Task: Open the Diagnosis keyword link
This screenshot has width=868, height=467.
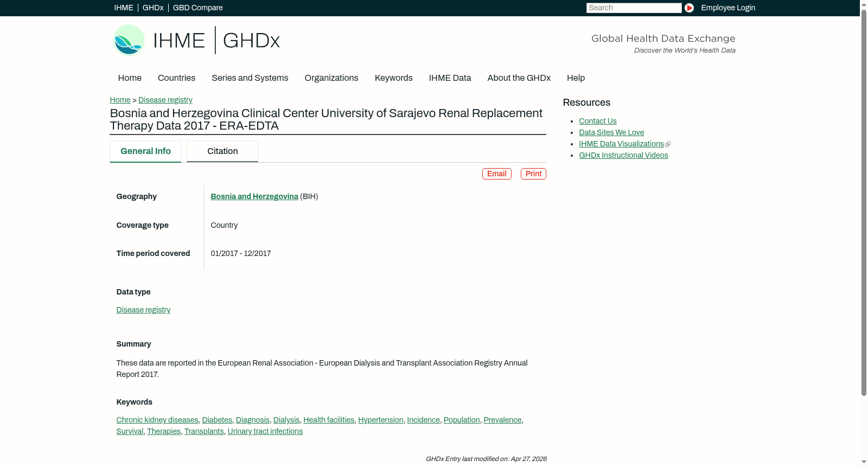Action: pyautogui.click(x=253, y=420)
